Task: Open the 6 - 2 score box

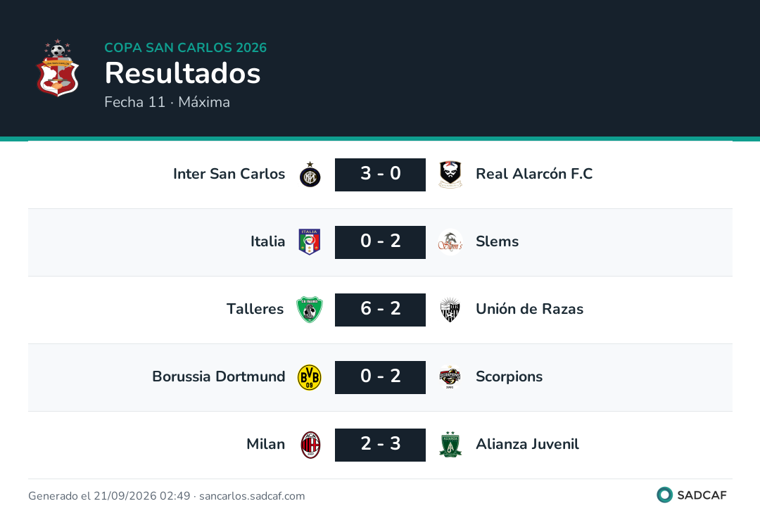Action: 381,310
